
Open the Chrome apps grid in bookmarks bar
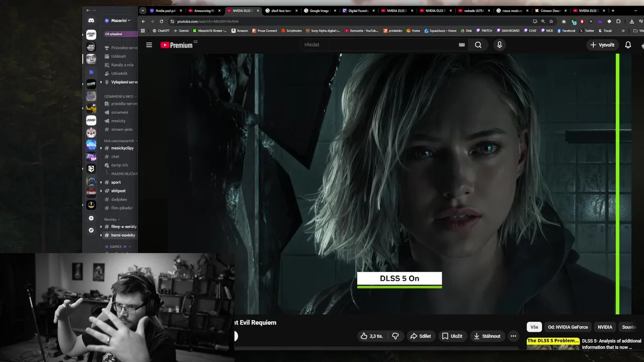point(143,31)
